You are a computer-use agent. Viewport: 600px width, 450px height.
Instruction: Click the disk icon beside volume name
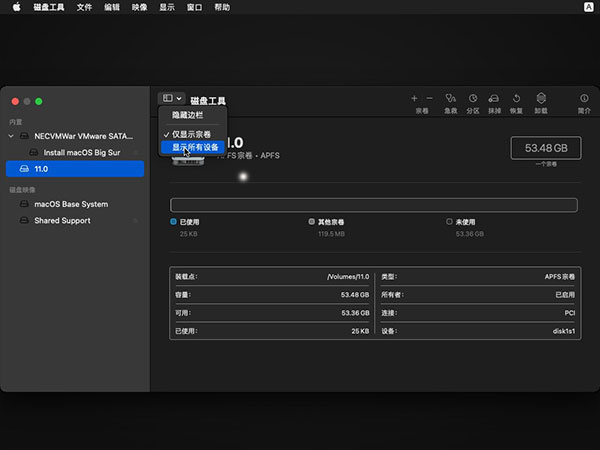point(188,161)
